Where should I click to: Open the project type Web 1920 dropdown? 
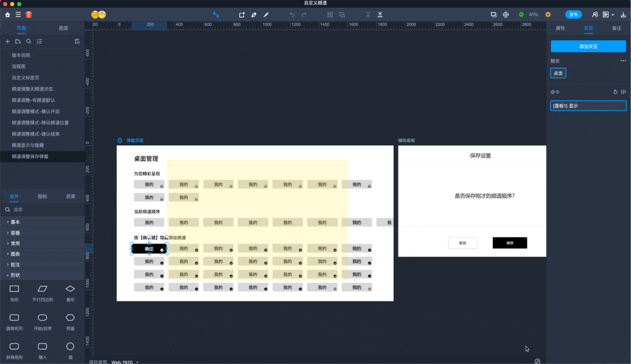point(125,362)
